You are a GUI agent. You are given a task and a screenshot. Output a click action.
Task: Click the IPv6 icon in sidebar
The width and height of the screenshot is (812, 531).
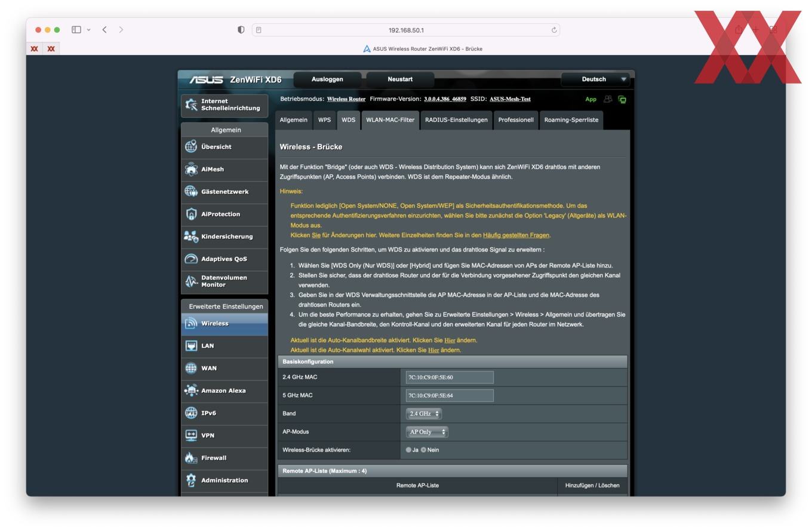191,413
